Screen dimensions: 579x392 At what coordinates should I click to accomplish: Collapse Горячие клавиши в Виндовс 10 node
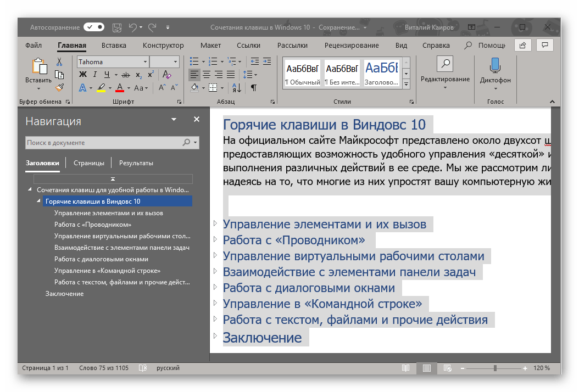[x=38, y=201]
